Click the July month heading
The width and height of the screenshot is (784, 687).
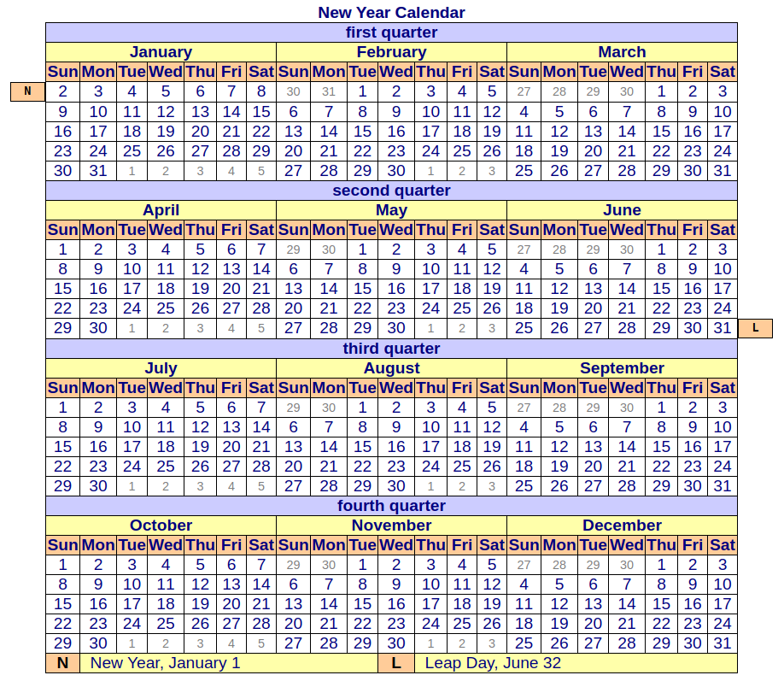click(x=161, y=368)
